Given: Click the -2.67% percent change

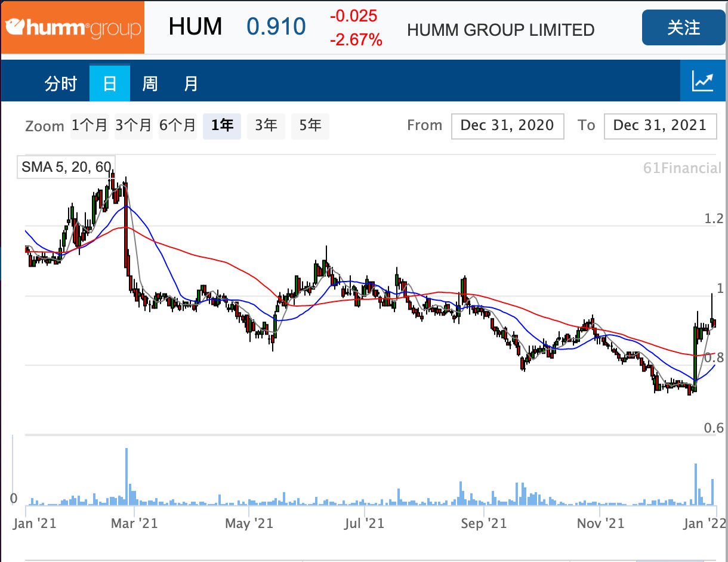Looking at the screenshot, I should click(x=356, y=40).
